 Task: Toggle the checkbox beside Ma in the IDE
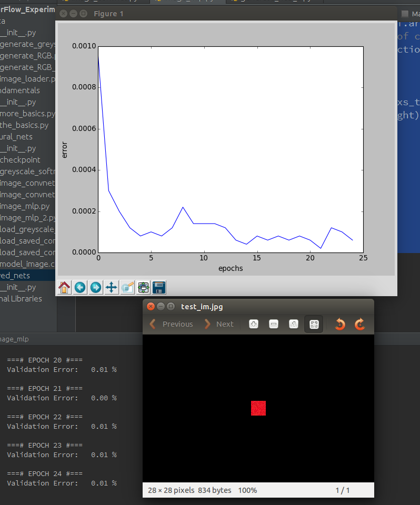tap(405, 14)
